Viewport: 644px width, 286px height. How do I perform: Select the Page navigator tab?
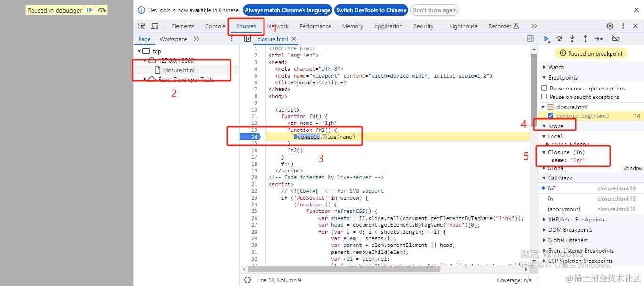click(145, 39)
